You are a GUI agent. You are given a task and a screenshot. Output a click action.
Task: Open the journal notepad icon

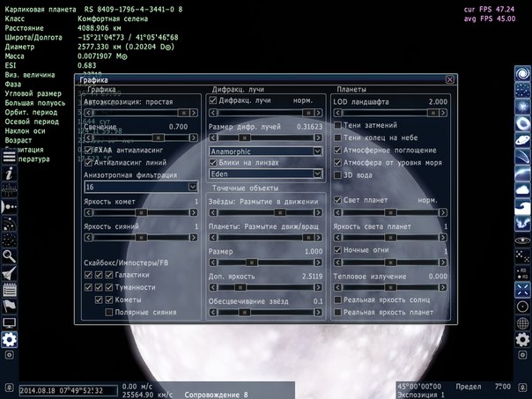point(9,290)
